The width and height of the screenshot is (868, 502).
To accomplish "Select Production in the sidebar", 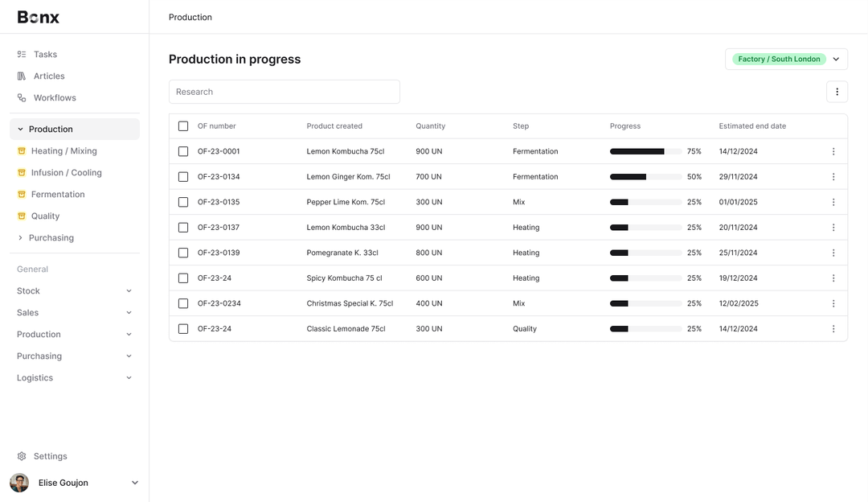I will click(50, 129).
